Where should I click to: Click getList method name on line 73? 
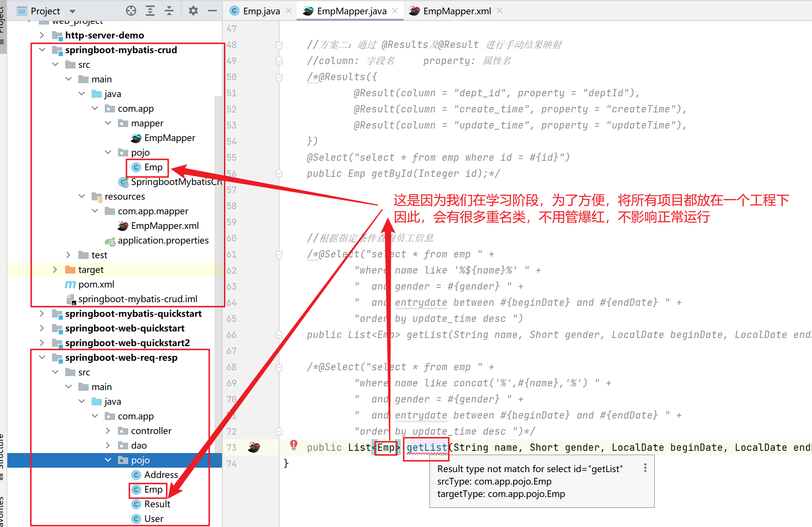point(427,447)
